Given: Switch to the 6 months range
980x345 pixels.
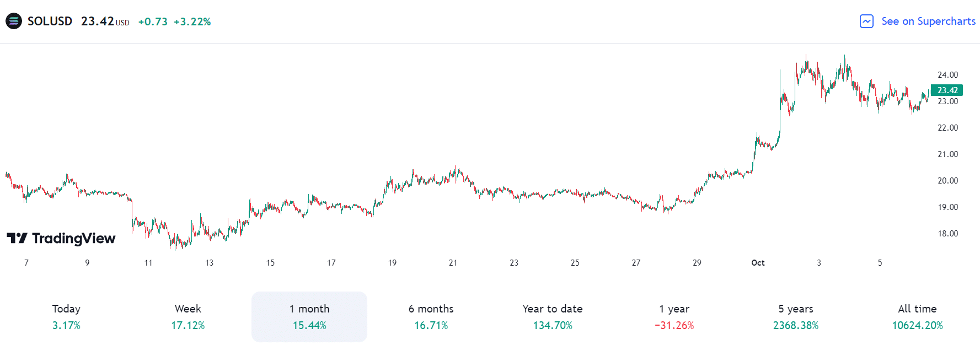Looking at the screenshot, I should tap(431, 317).
